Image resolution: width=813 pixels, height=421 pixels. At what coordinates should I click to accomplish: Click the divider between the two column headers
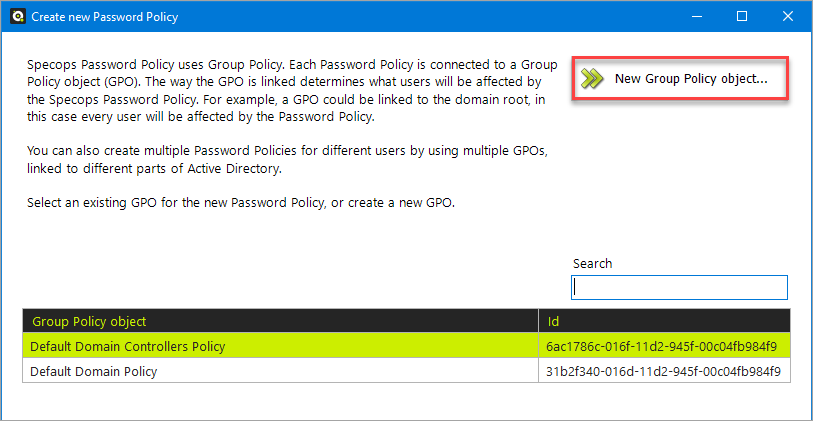(x=539, y=321)
